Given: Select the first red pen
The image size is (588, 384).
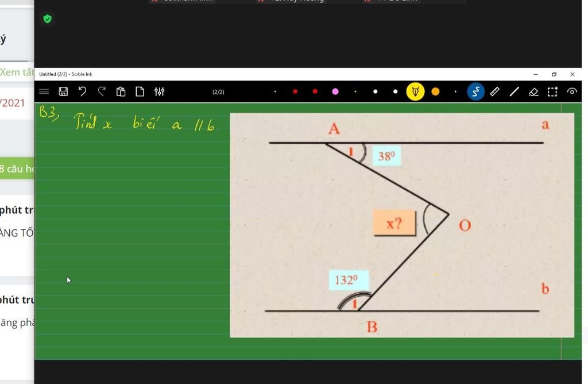Looking at the screenshot, I should coord(295,91).
